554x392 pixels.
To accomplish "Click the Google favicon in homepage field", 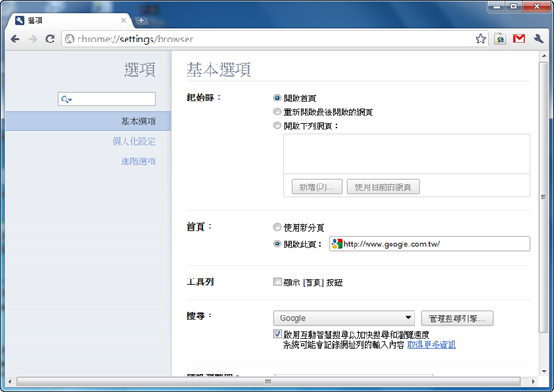I will pos(337,244).
